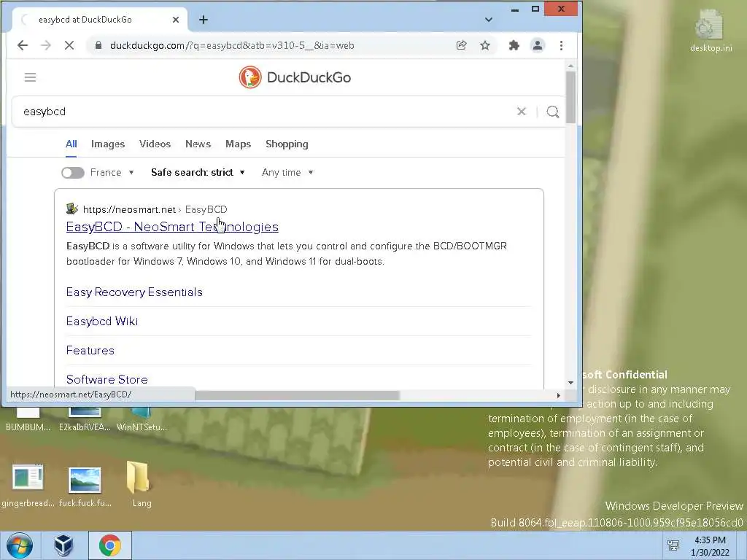The image size is (747, 560).
Task: Click inside the easybcd search field
Action: point(267,112)
